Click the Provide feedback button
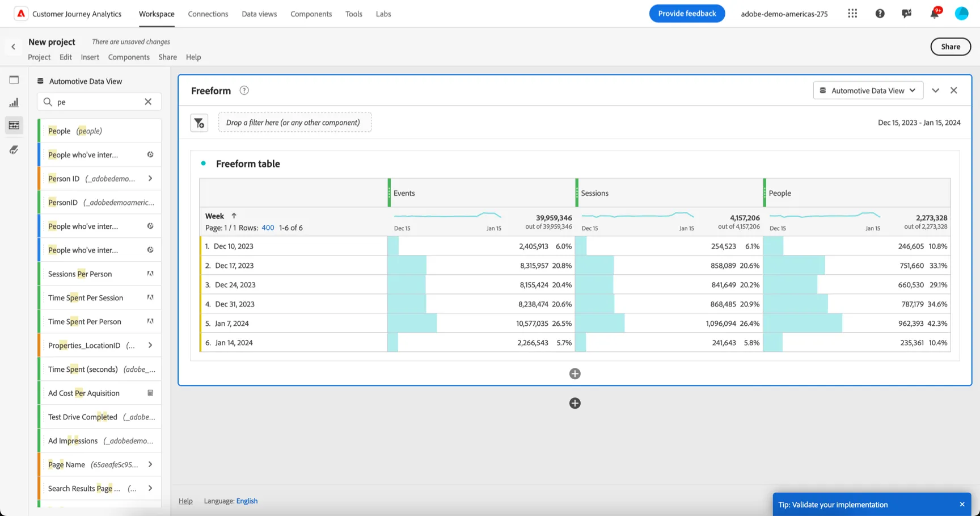This screenshot has height=516, width=980. (687, 14)
